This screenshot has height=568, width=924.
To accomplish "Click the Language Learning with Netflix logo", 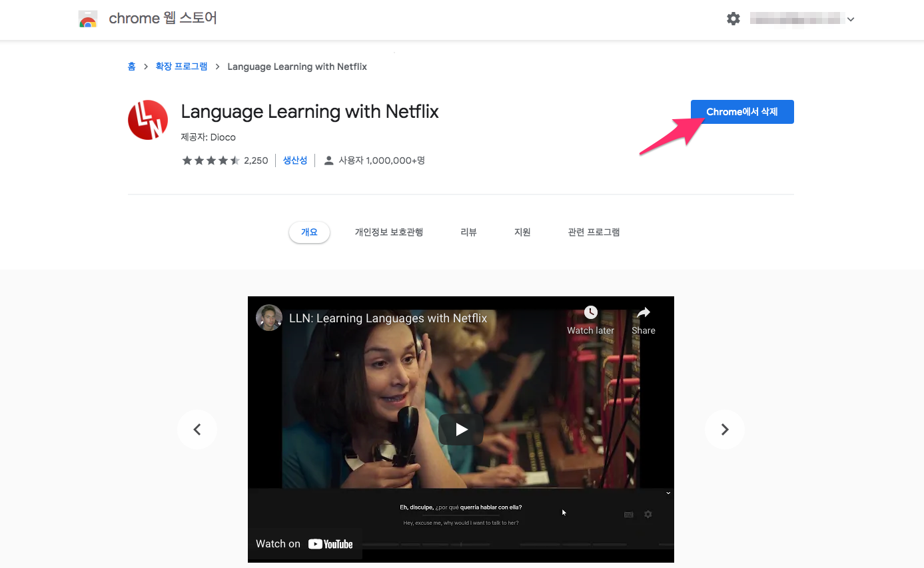I will click(x=147, y=120).
